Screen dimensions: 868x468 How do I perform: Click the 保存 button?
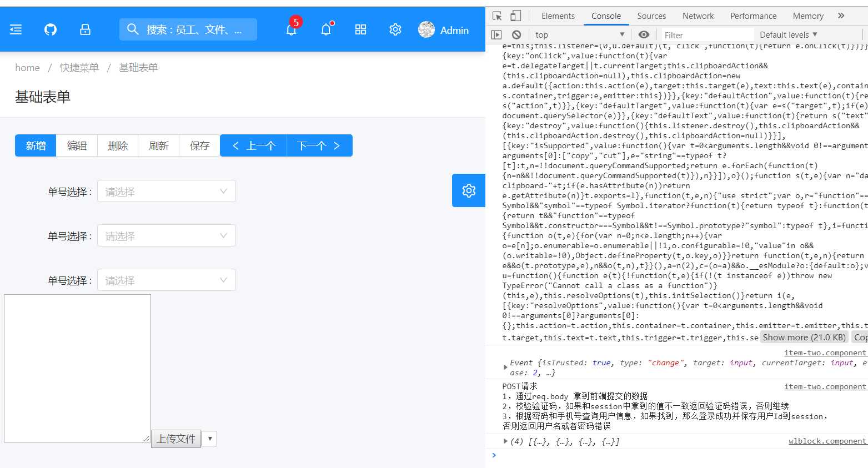pyautogui.click(x=199, y=145)
